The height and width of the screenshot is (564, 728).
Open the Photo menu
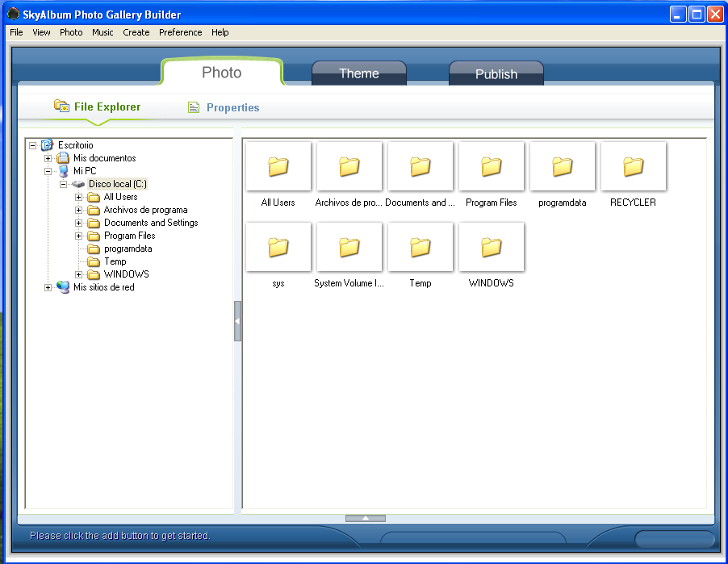[71, 32]
